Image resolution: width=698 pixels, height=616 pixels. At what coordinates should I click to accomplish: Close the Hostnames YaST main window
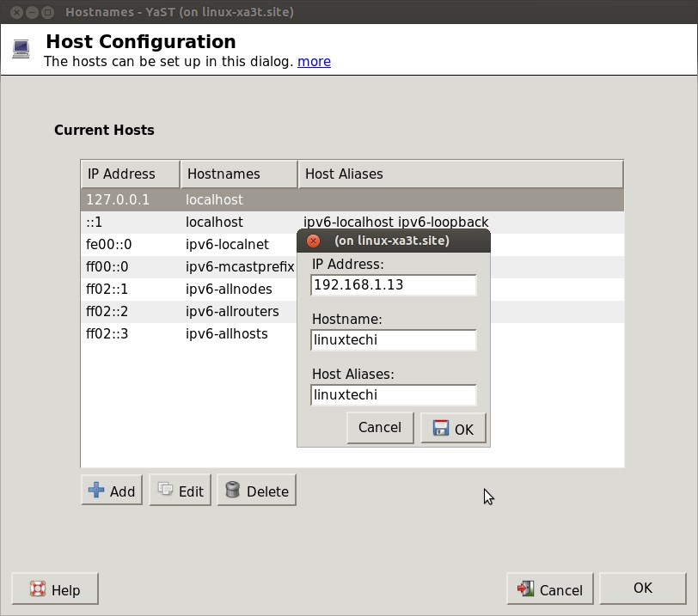coord(16,12)
